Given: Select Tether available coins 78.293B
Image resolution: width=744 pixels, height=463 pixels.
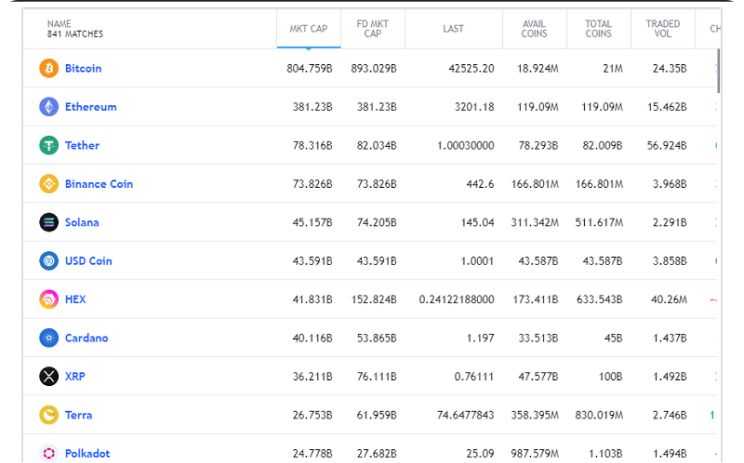Looking at the screenshot, I should [538, 145].
